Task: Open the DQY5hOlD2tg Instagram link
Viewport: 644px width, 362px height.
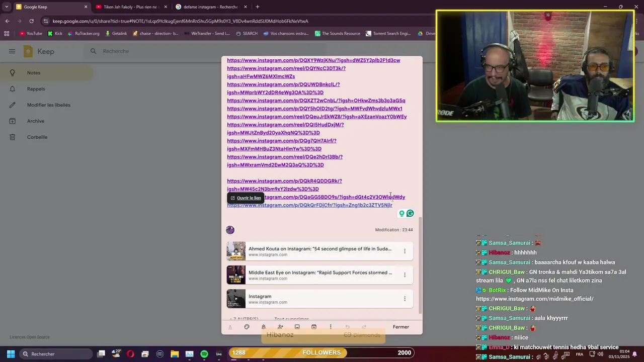Action: click(x=314, y=109)
